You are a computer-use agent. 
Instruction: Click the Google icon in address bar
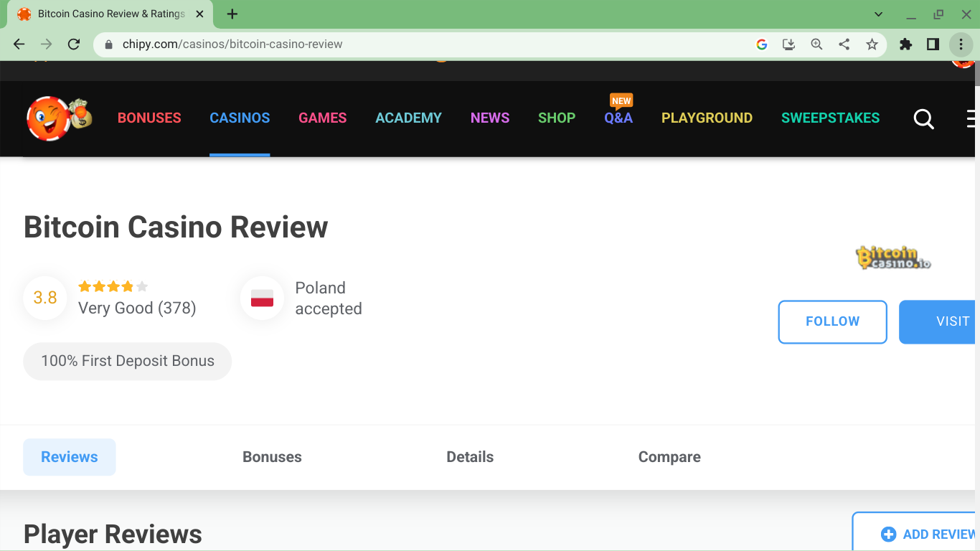click(x=762, y=44)
